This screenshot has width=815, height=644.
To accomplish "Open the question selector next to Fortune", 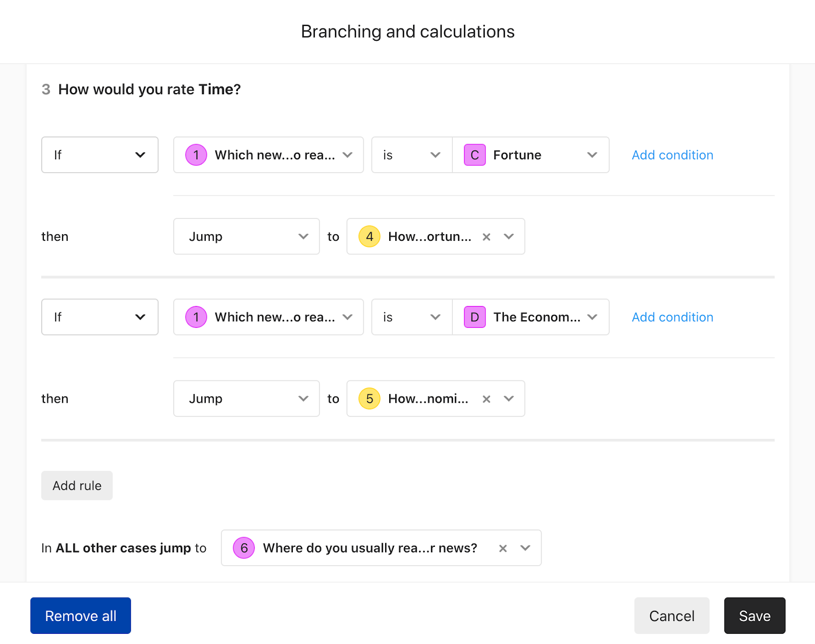I will click(x=268, y=155).
